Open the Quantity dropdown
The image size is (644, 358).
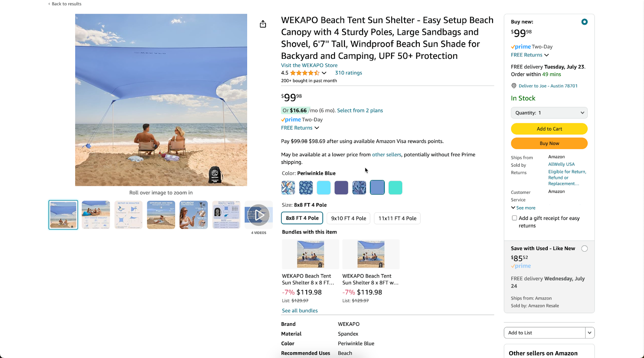coord(549,113)
